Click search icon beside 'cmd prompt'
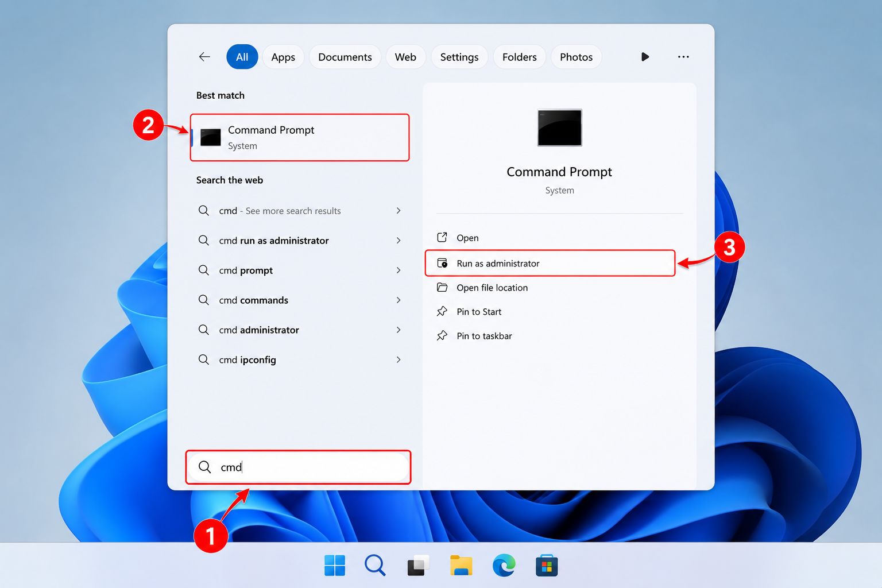Screen dimensions: 882x588 [x=203, y=270]
